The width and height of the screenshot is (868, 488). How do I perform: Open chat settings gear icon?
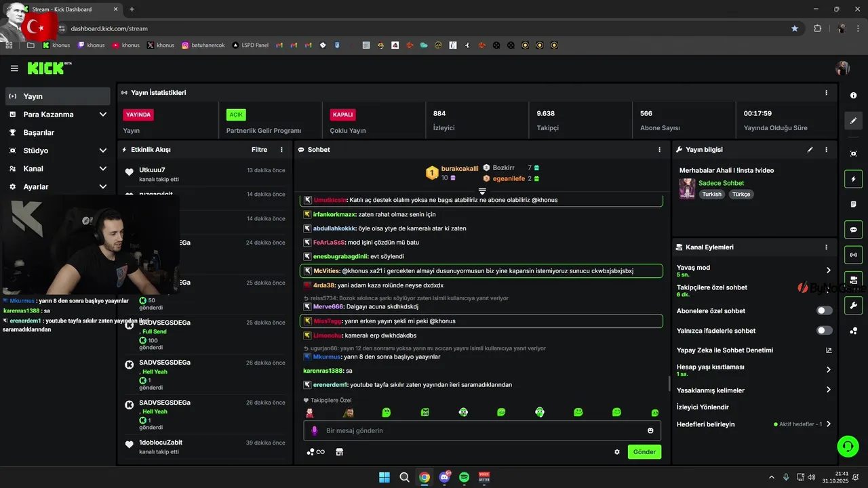(x=617, y=452)
